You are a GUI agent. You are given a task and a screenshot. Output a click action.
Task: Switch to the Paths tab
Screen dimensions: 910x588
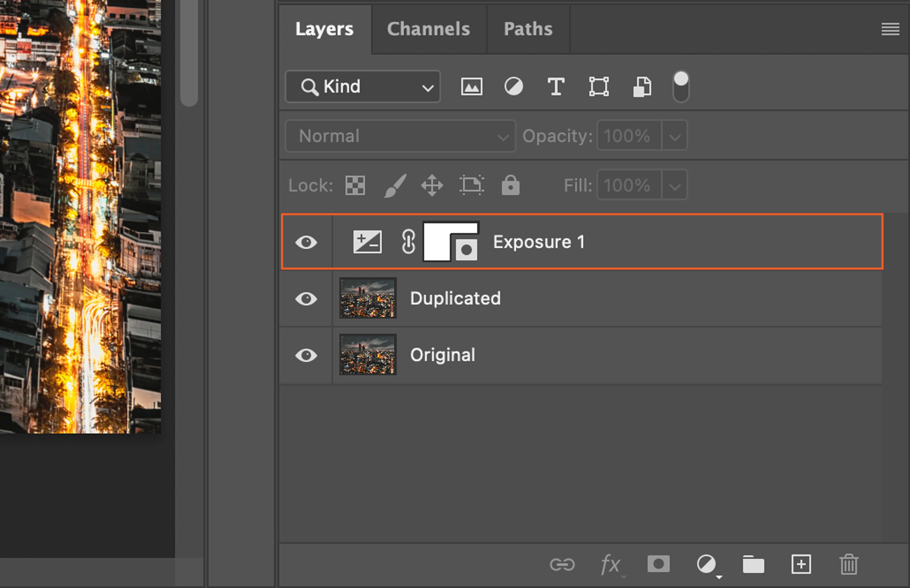[x=528, y=29]
